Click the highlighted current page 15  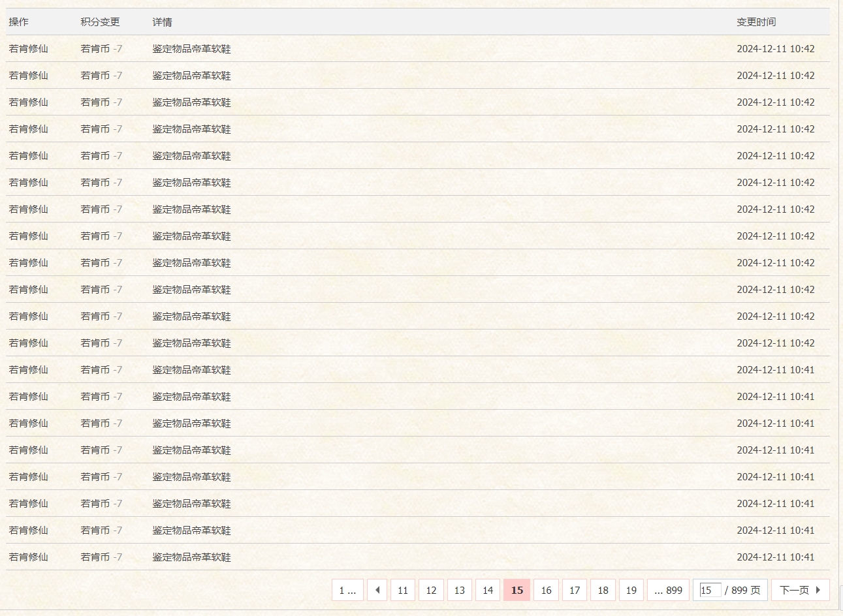click(517, 590)
